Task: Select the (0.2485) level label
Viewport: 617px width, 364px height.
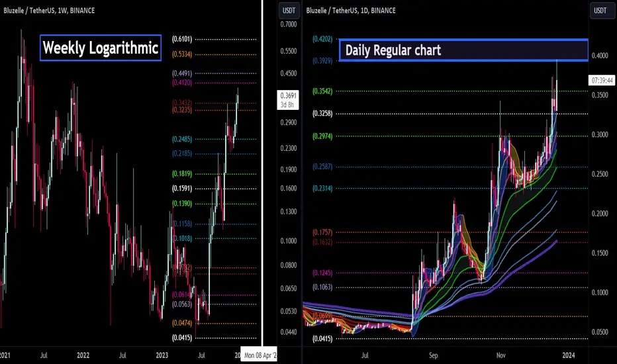Action: (x=182, y=139)
